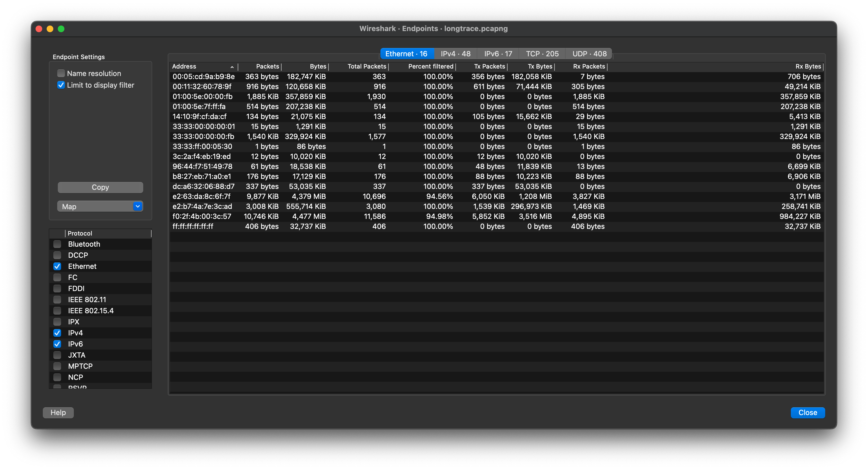
Task: View the IPv6 · 17 endpoints tab
Action: [x=498, y=53]
